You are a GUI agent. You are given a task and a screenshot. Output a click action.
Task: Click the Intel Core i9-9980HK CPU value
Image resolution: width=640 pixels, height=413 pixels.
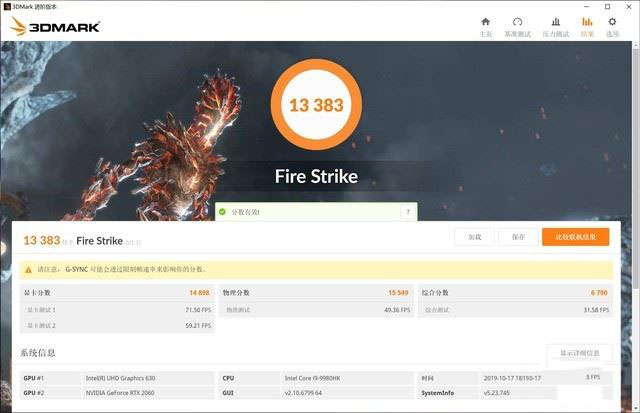[x=312, y=378]
